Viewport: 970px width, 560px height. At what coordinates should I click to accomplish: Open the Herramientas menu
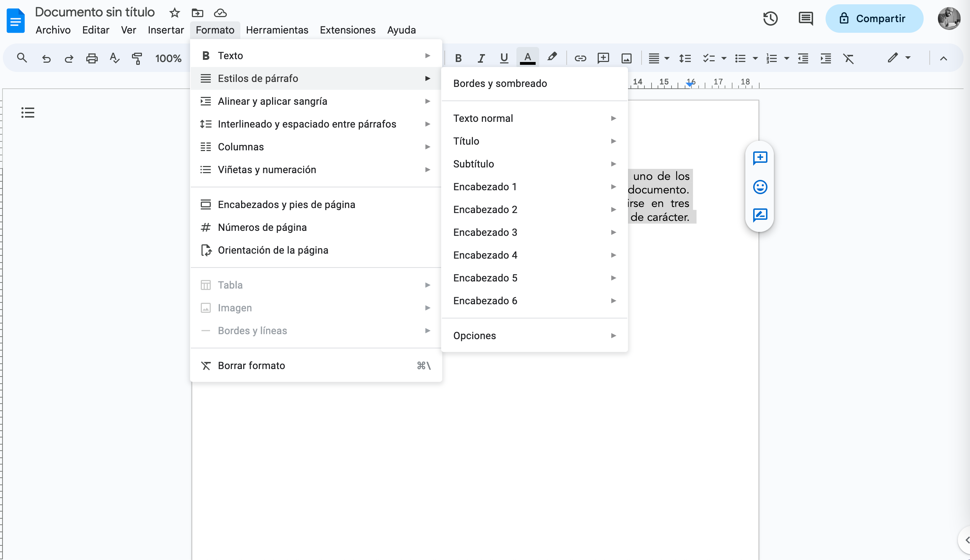coord(277,30)
